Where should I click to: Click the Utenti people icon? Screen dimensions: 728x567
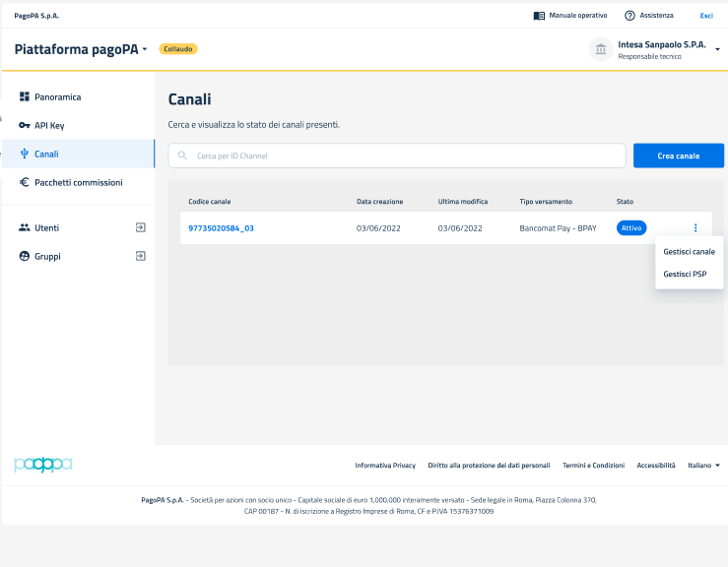pyautogui.click(x=25, y=227)
